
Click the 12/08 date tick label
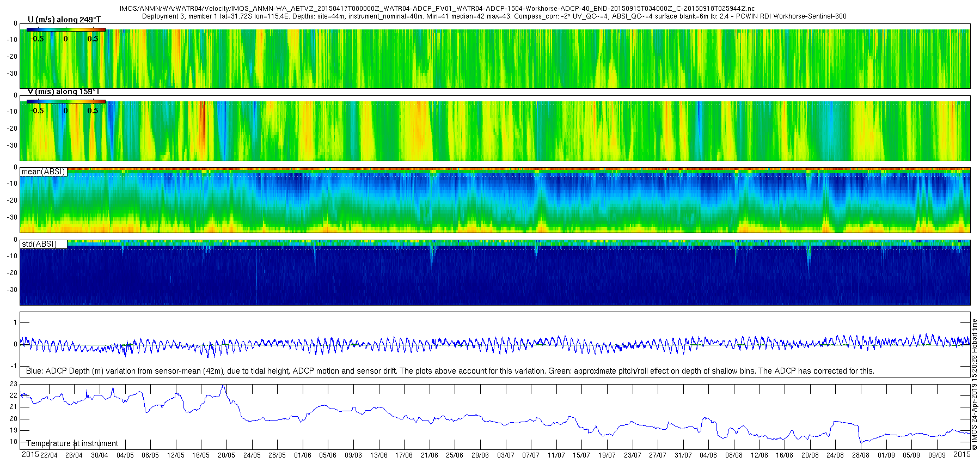pyautogui.click(x=759, y=455)
